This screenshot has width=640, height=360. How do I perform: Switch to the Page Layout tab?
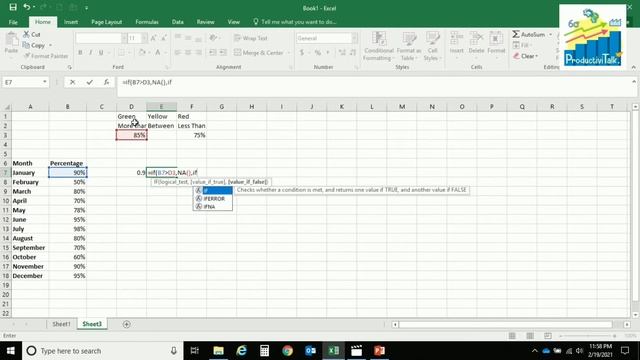pos(107,22)
